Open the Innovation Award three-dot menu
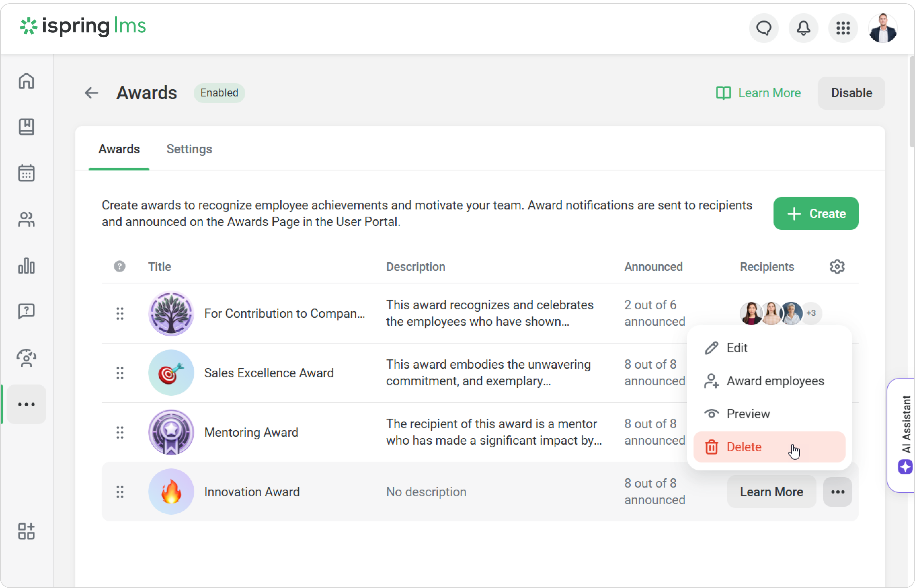 (837, 492)
